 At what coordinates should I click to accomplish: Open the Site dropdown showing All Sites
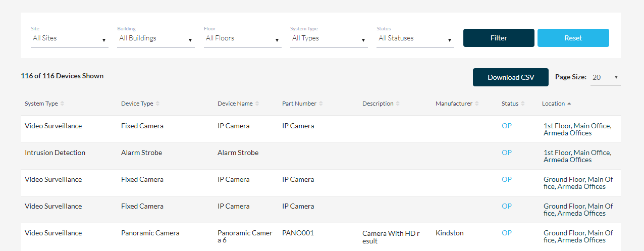[70, 38]
